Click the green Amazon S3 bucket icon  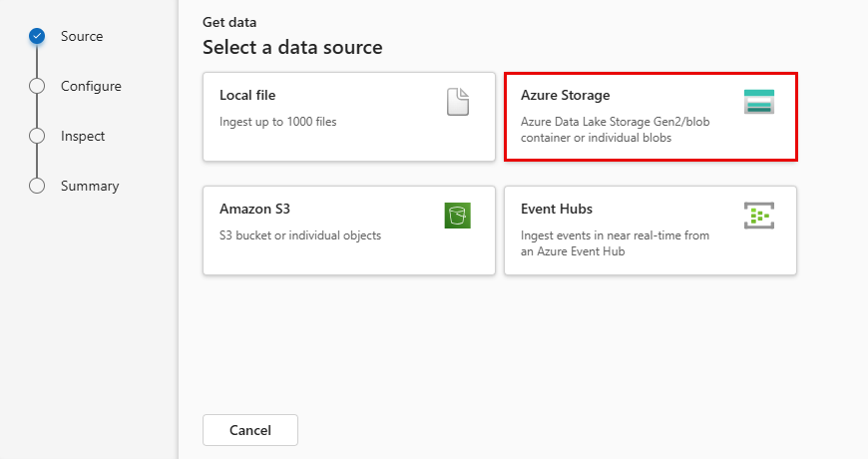(x=458, y=216)
